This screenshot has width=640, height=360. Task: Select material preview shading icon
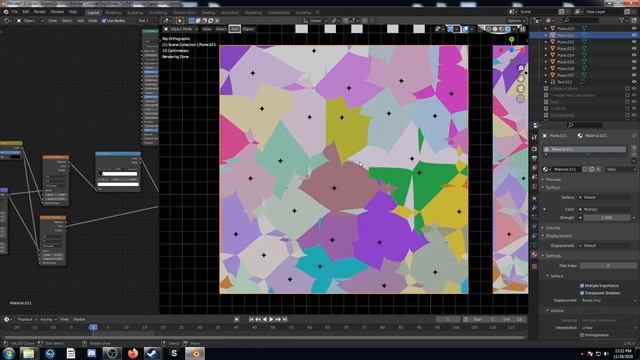pos(501,29)
